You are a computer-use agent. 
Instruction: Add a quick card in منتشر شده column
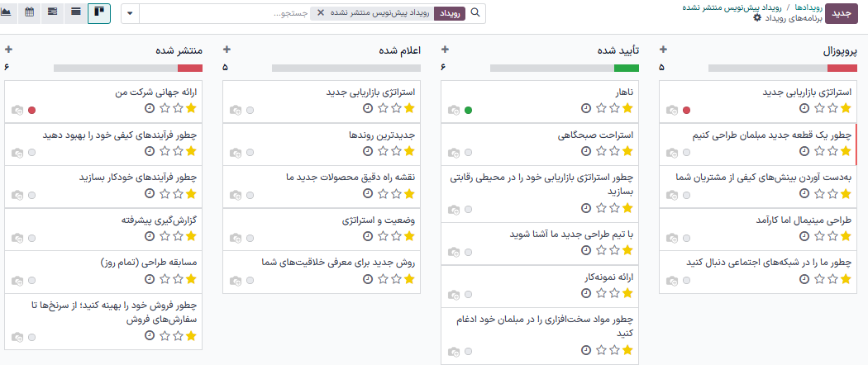point(8,50)
